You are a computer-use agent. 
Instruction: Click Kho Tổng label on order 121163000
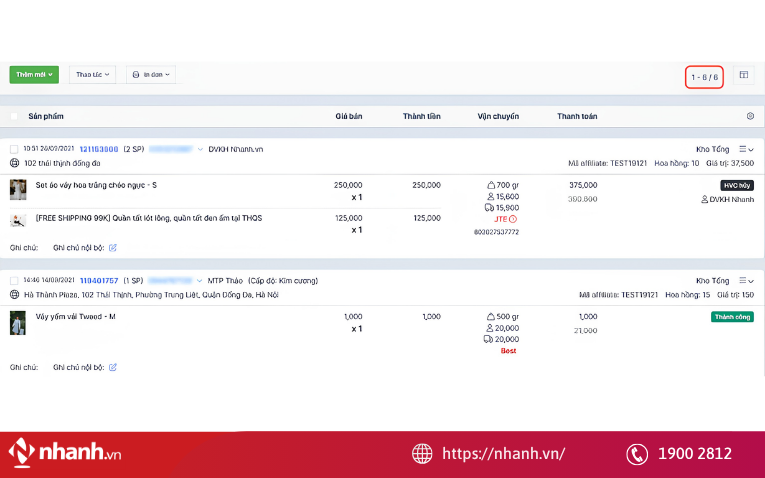click(712, 149)
